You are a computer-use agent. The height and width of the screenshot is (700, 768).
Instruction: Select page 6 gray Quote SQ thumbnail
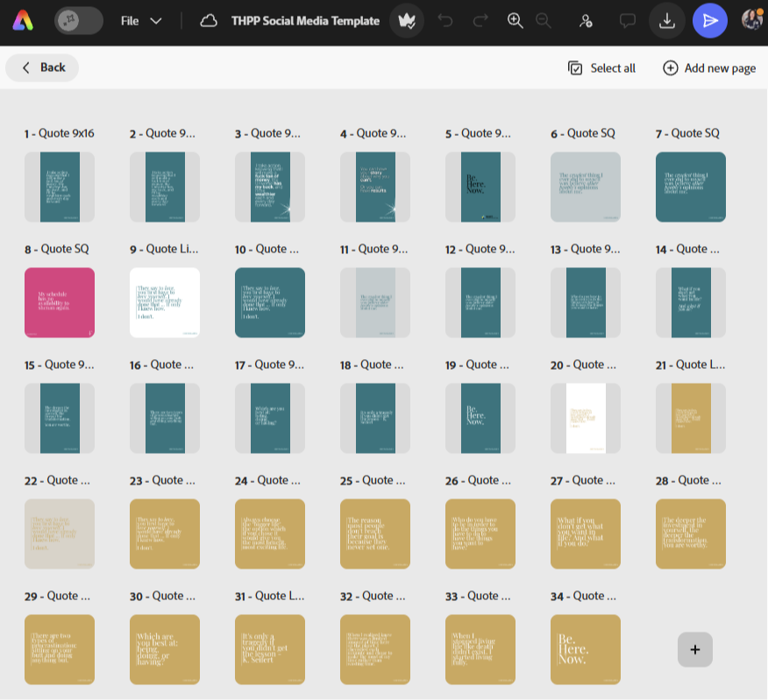tap(586, 187)
